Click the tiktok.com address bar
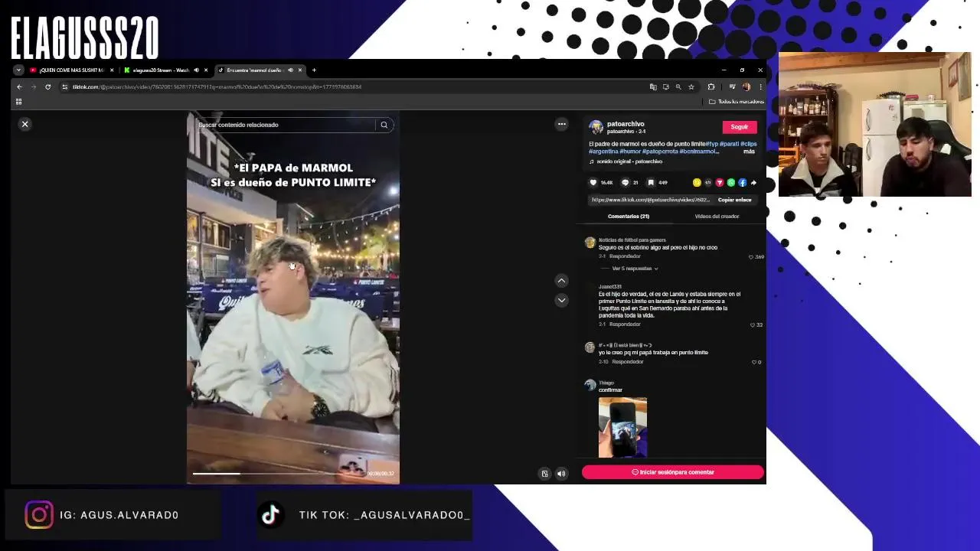The height and width of the screenshot is (551, 980). point(352,86)
